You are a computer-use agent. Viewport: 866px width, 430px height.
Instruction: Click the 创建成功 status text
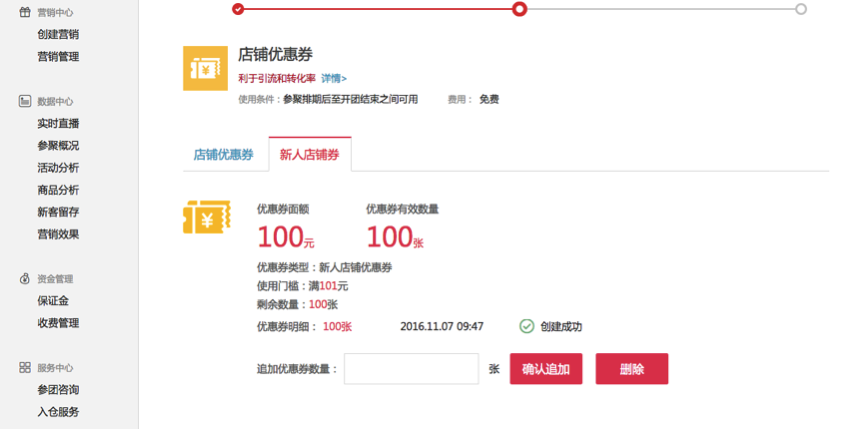pyautogui.click(x=561, y=326)
